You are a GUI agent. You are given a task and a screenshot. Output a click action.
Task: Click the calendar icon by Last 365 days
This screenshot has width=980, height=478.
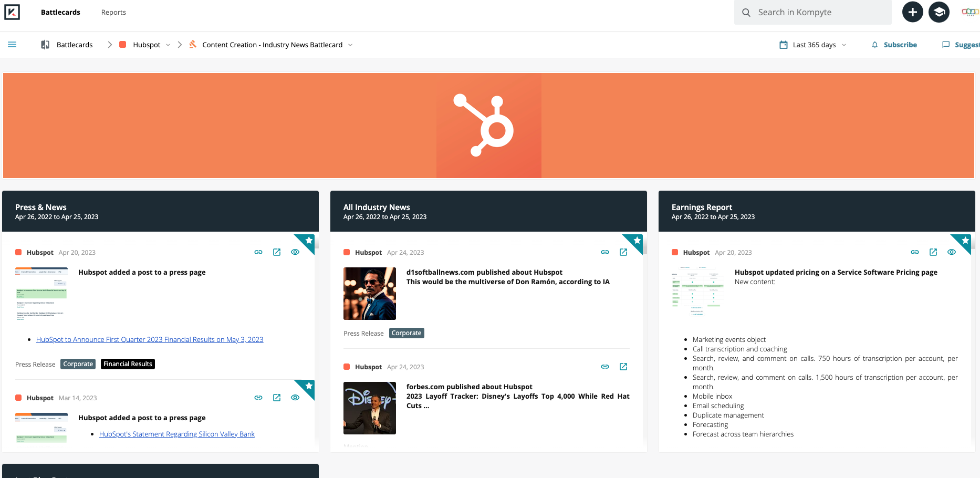point(784,45)
